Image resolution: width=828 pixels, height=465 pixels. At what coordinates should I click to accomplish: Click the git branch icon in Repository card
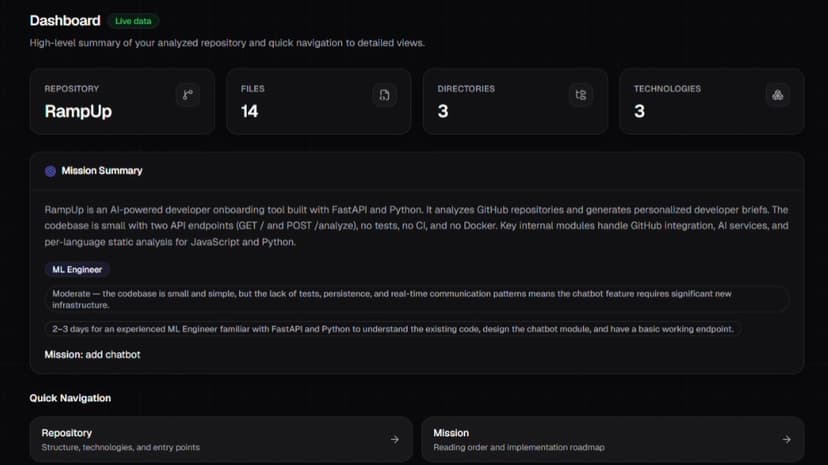[x=187, y=95]
